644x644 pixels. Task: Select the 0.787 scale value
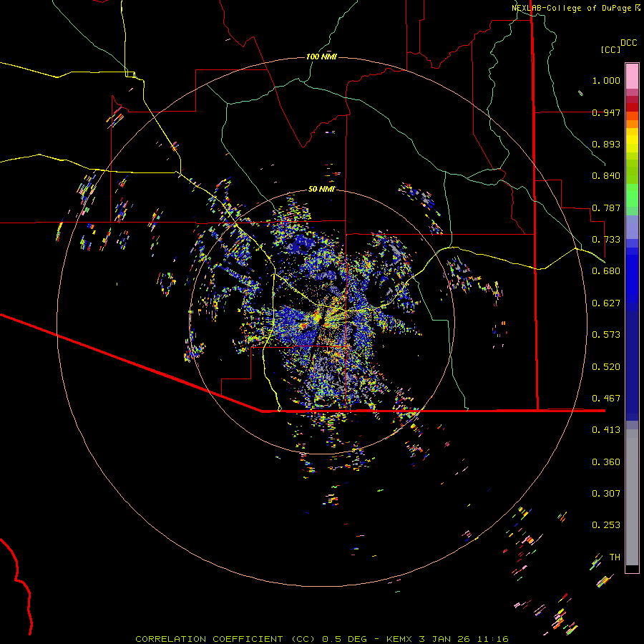[x=606, y=208]
